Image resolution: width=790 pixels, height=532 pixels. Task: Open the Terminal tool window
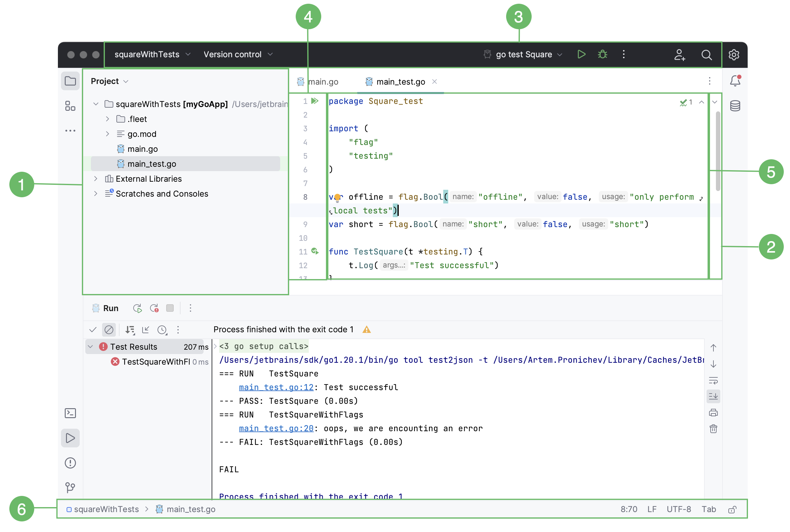70,413
